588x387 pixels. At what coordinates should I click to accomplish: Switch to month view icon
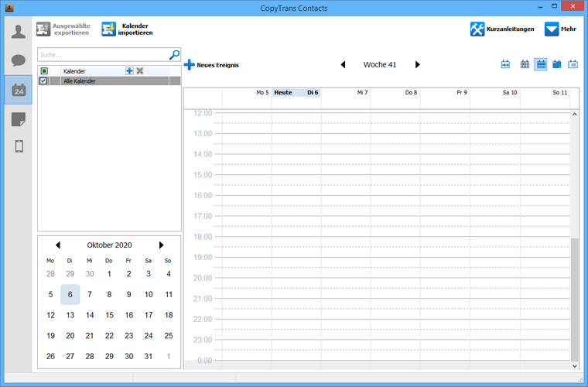pyautogui.click(x=525, y=64)
